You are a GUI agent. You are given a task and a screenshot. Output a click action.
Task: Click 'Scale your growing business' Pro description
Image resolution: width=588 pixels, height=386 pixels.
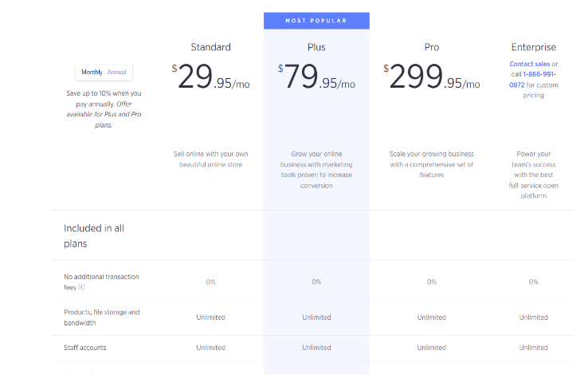[432, 164]
